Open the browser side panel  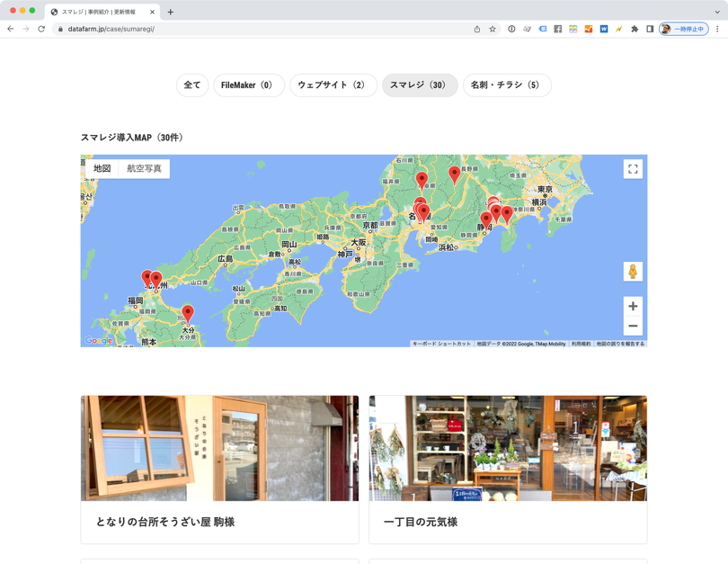pos(650,29)
